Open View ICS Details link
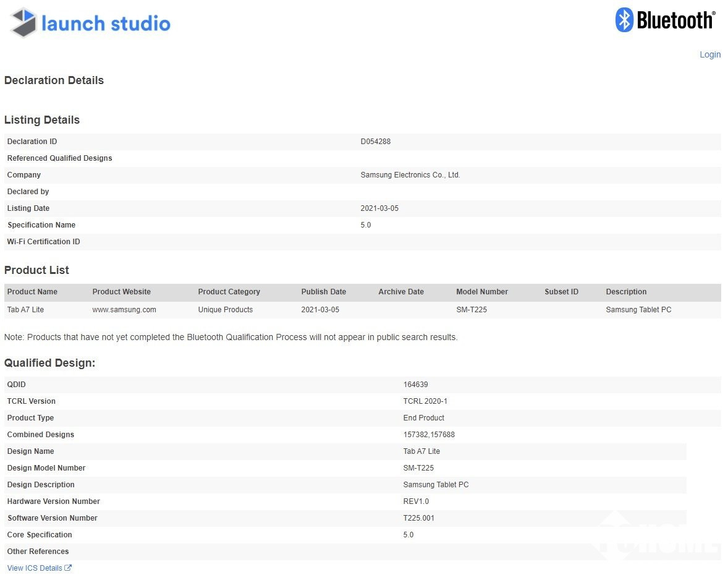Screen dimensions: 728x580 pos(35,568)
